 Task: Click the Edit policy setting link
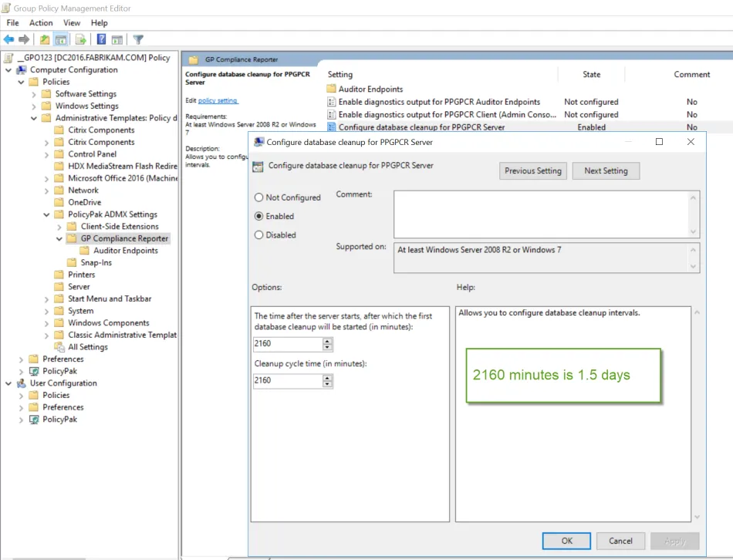pyautogui.click(x=218, y=100)
